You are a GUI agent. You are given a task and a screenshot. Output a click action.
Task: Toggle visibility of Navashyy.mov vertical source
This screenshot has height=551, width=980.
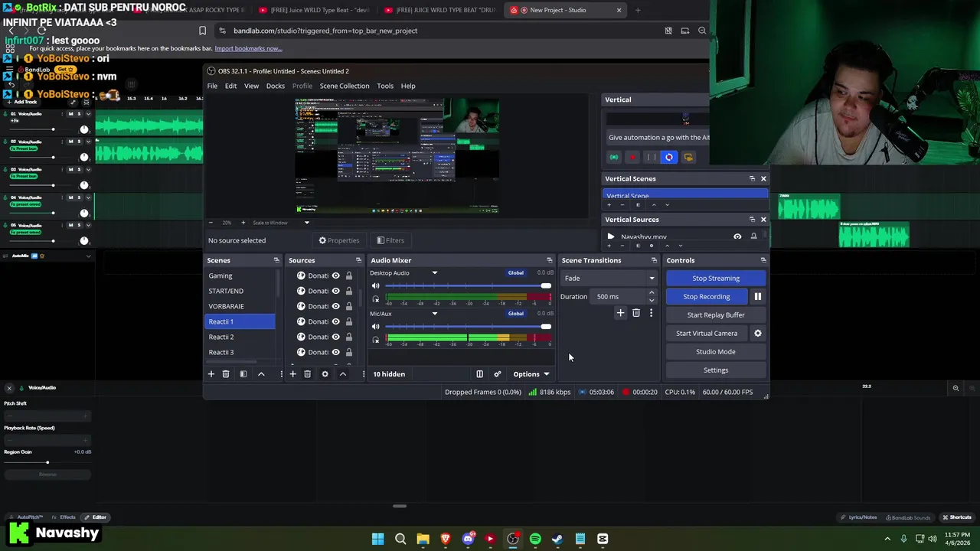tap(737, 236)
